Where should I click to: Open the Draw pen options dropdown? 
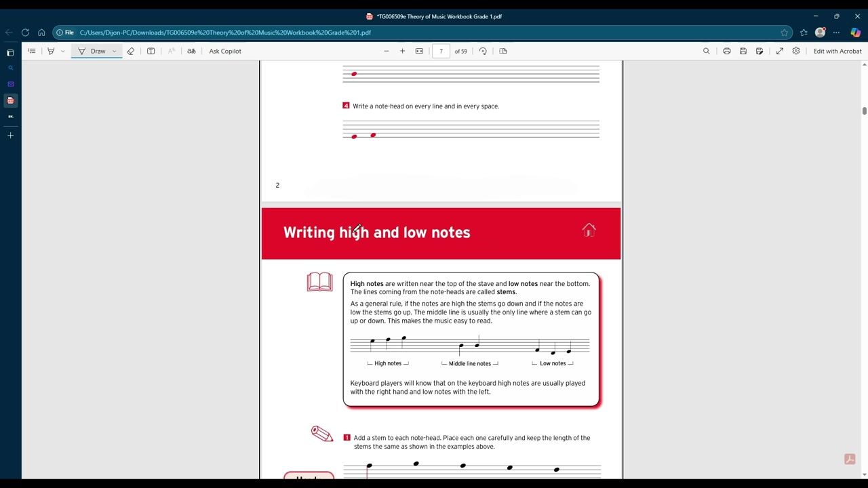pos(115,51)
